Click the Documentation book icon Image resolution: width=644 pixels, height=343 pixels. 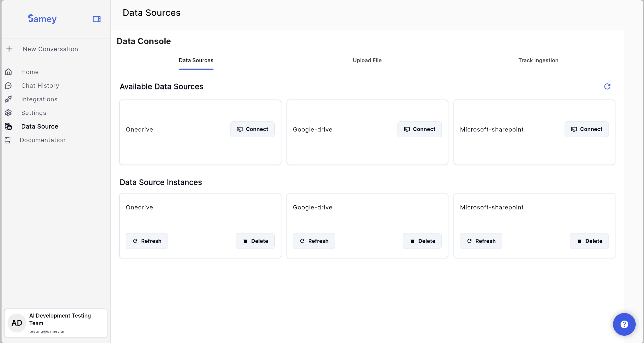tap(8, 140)
